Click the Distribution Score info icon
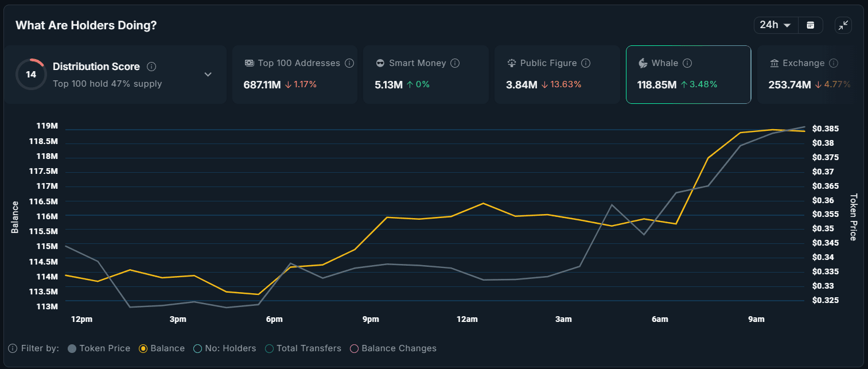 pyautogui.click(x=151, y=66)
